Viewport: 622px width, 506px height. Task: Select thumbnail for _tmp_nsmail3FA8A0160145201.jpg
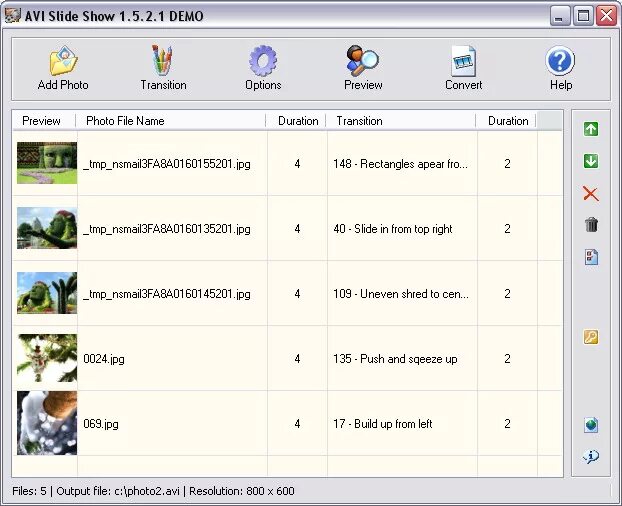point(47,293)
